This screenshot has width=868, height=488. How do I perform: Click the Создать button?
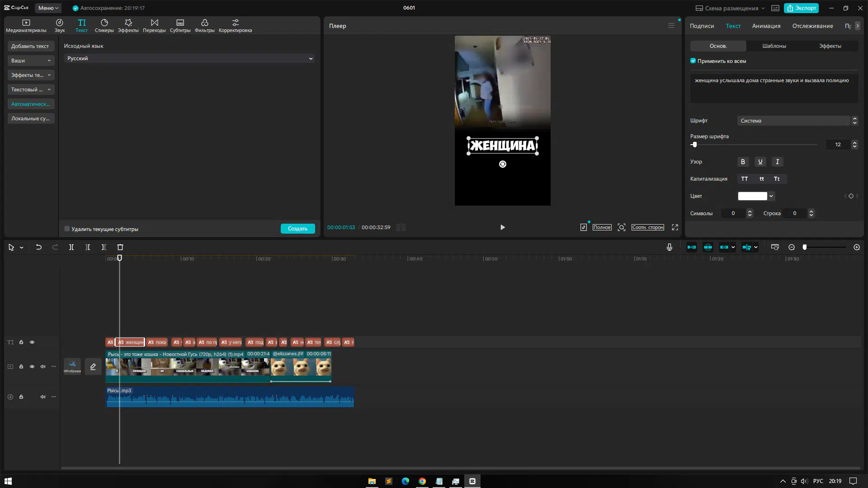[x=297, y=229]
